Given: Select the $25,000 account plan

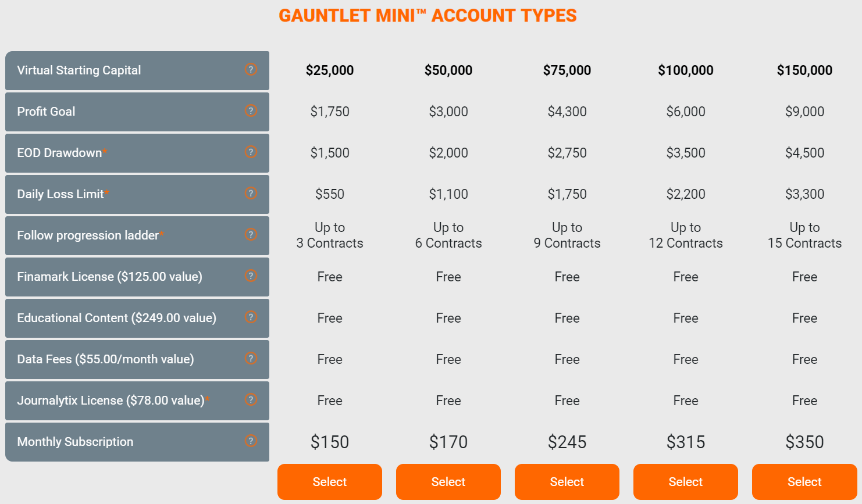Looking at the screenshot, I should tap(330, 482).
